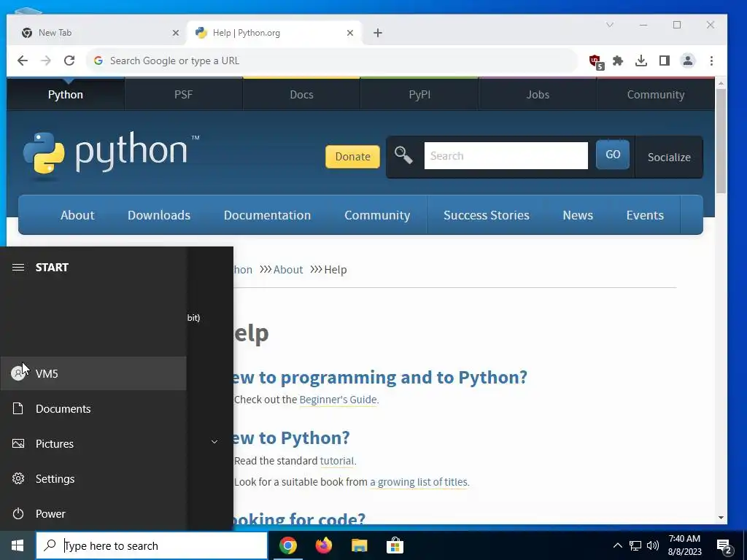The image size is (747, 560).
Task: Open Chrome downloads icon
Action: [641, 61]
